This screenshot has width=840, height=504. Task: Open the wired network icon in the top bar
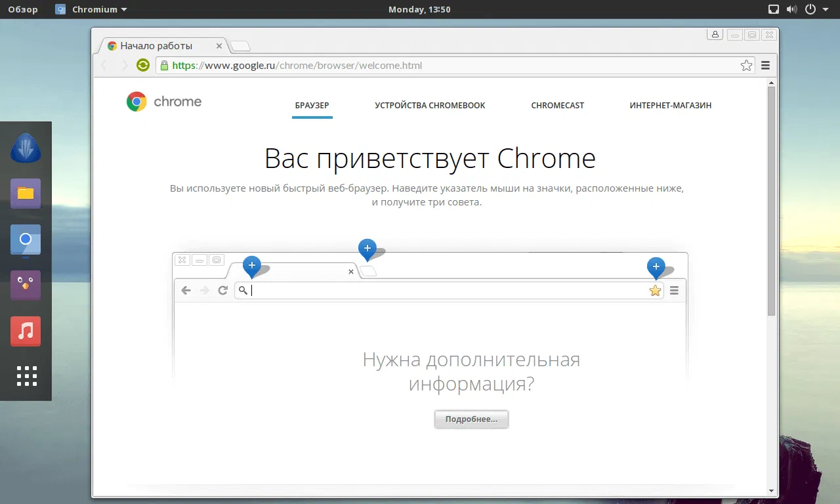point(774,9)
